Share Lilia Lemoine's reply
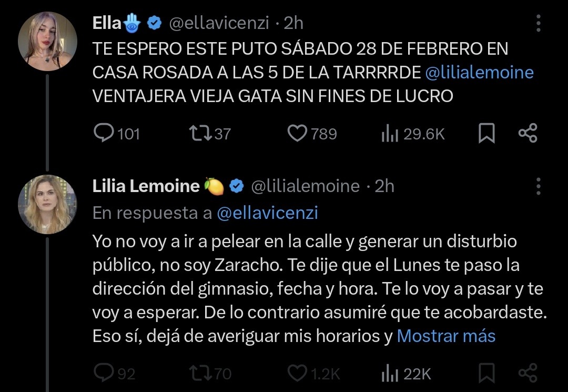Screen dimensions: 568x392 528,374
